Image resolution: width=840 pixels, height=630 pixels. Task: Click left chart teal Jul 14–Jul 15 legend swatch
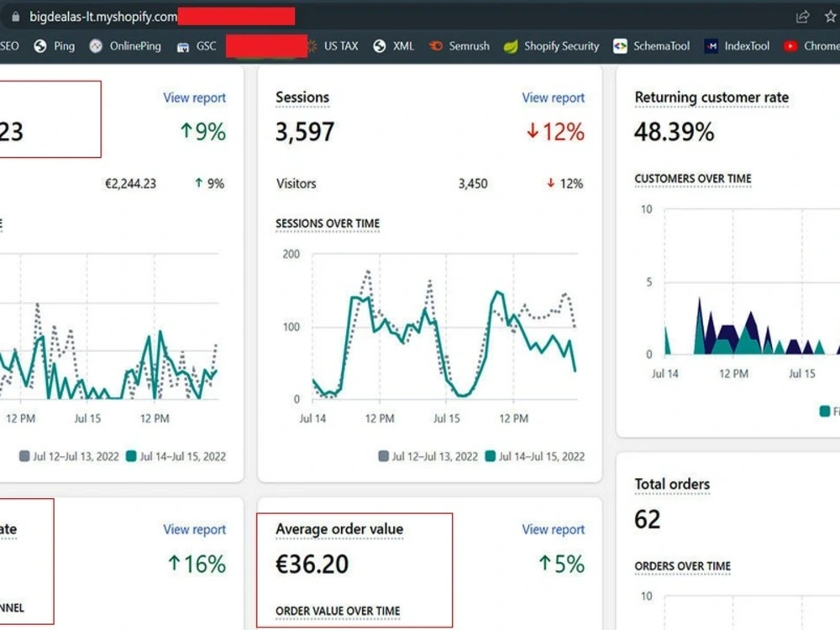(x=131, y=456)
